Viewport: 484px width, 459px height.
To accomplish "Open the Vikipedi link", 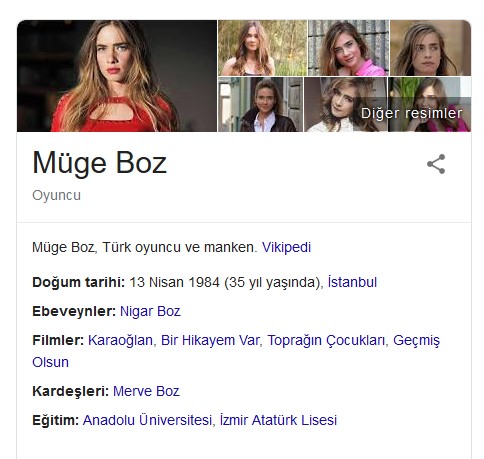I will (x=286, y=247).
